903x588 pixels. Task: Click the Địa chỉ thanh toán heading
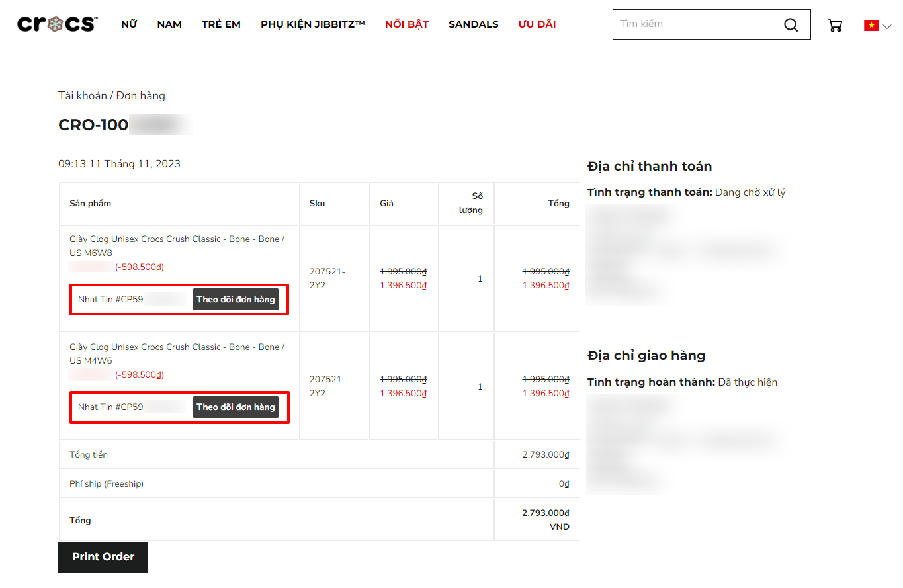coord(650,167)
